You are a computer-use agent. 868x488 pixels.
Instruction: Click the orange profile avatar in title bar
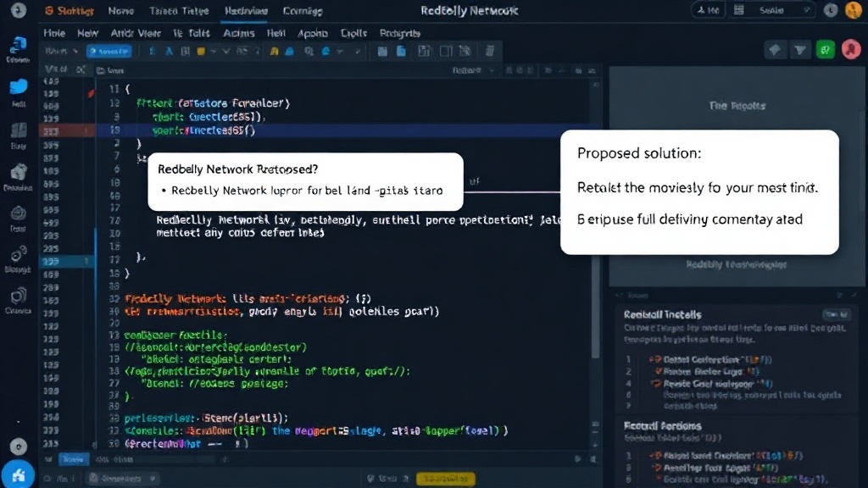point(853,10)
